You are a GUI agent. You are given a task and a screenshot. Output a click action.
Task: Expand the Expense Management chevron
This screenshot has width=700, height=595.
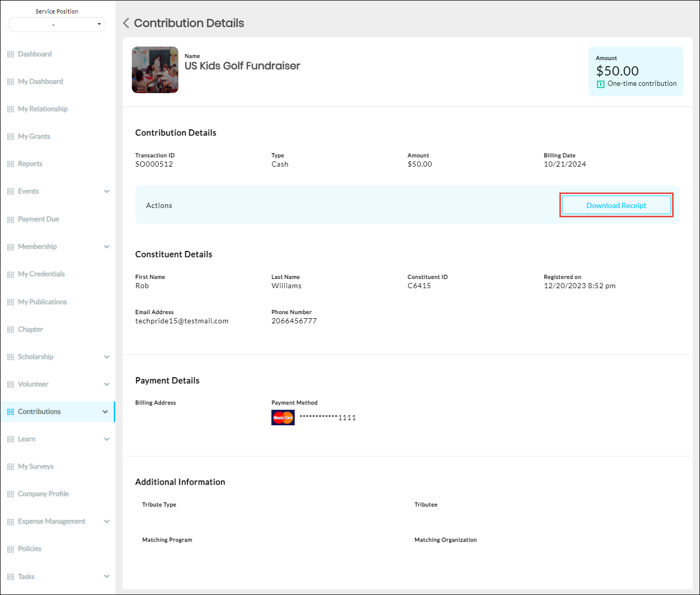106,522
